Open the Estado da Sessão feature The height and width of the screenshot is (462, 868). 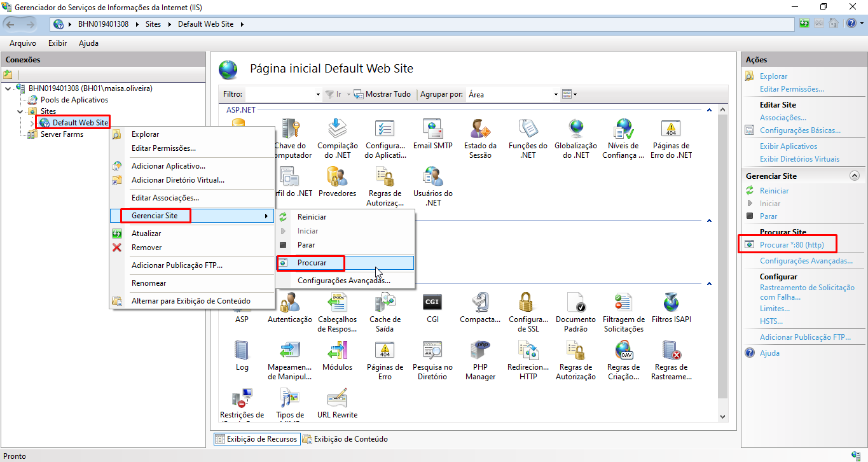[x=480, y=135]
